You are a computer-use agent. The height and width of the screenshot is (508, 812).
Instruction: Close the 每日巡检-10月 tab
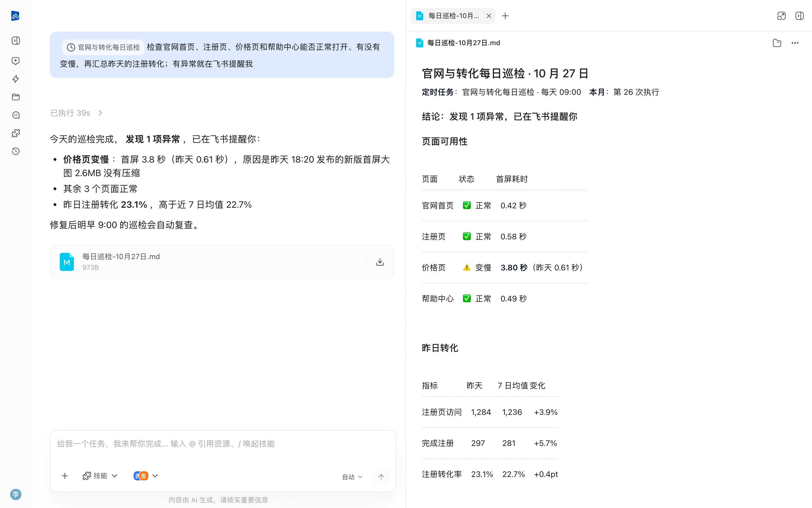click(x=489, y=16)
